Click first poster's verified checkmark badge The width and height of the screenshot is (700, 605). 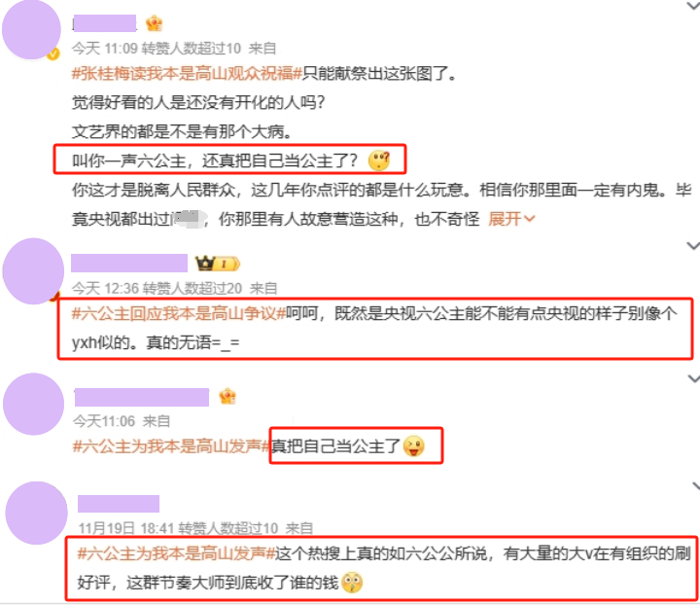click(x=53, y=54)
